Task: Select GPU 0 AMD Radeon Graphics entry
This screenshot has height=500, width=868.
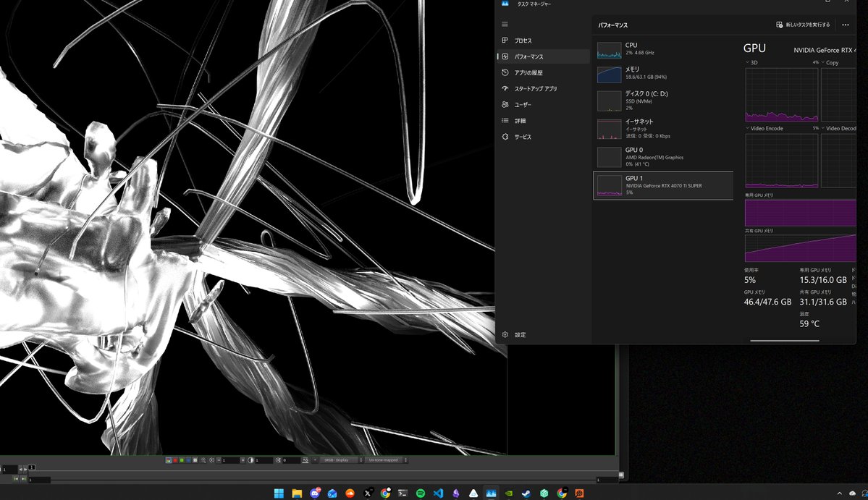Action: (x=663, y=156)
